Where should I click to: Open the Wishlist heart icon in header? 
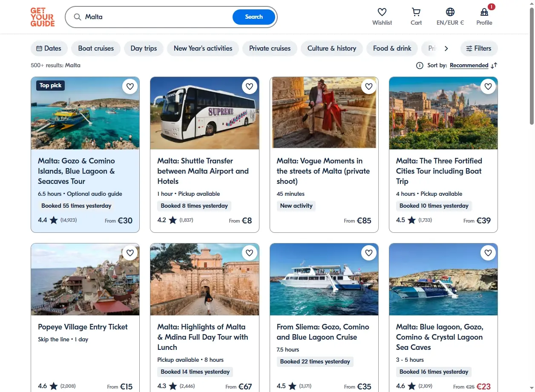click(382, 12)
